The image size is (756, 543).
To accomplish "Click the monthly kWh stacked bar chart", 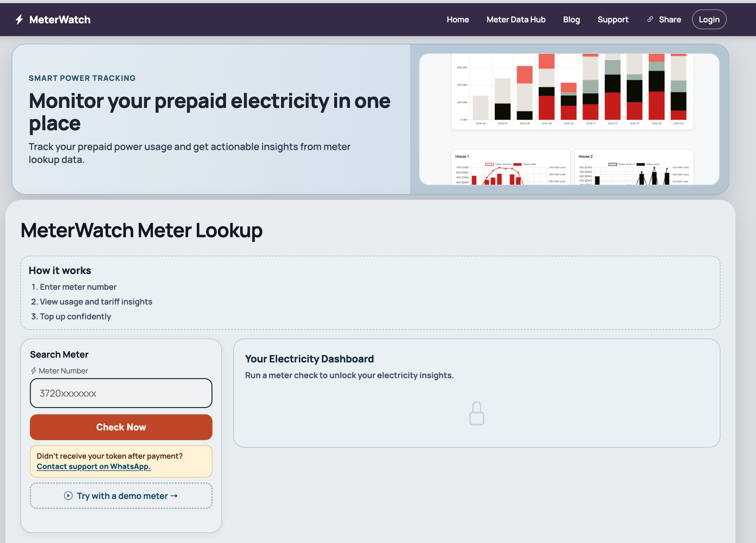I will [572, 92].
